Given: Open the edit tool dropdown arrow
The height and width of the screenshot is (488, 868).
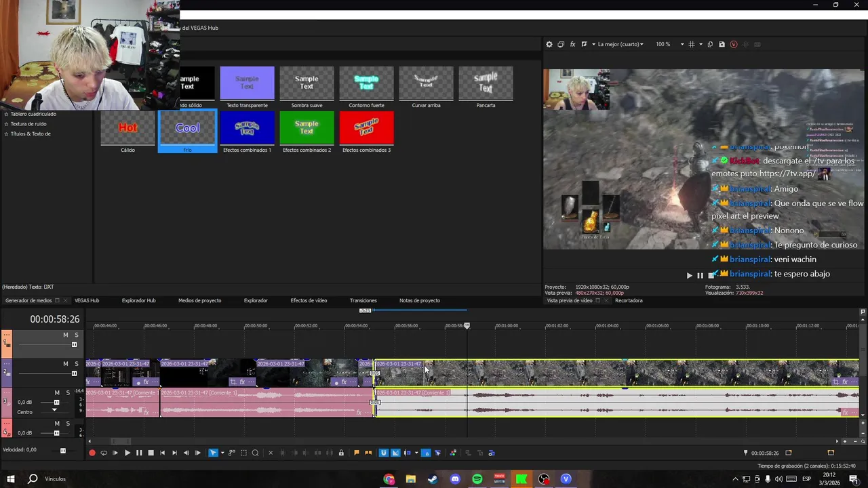Looking at the screenshot, I should coord(222,453).
